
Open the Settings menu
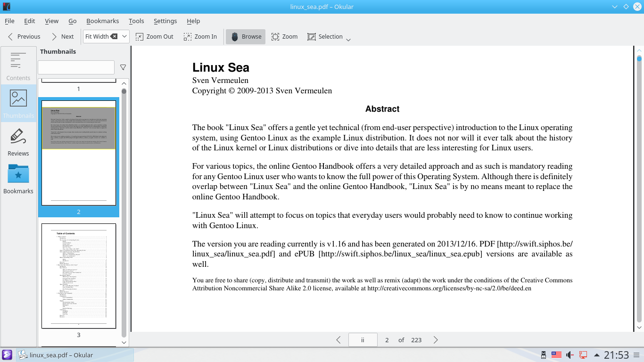pyautogui.click(x=165, y=21)
